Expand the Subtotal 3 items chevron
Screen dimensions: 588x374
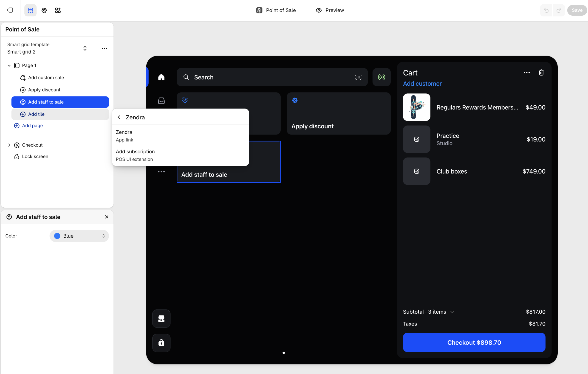click(452, 312)
